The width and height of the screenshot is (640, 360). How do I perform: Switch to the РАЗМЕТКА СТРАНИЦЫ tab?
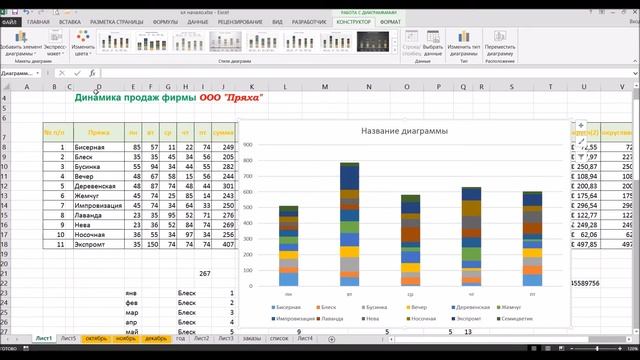pos(117,22)
